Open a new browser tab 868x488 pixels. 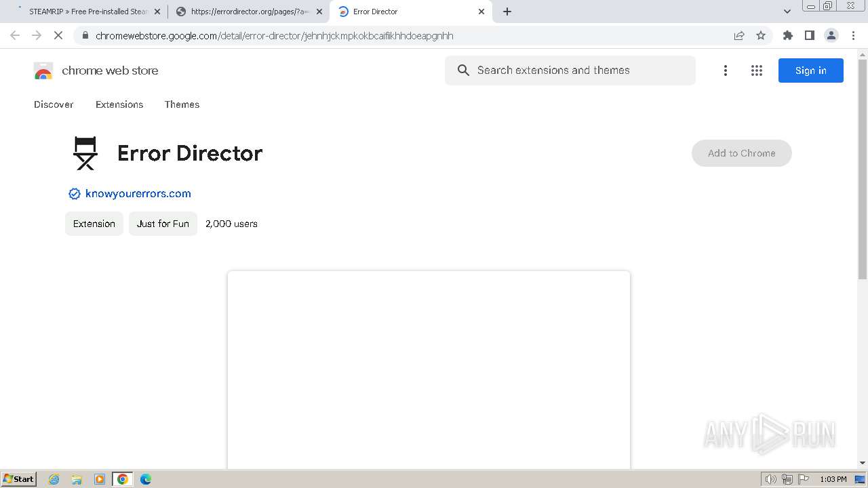pos(507,12)
